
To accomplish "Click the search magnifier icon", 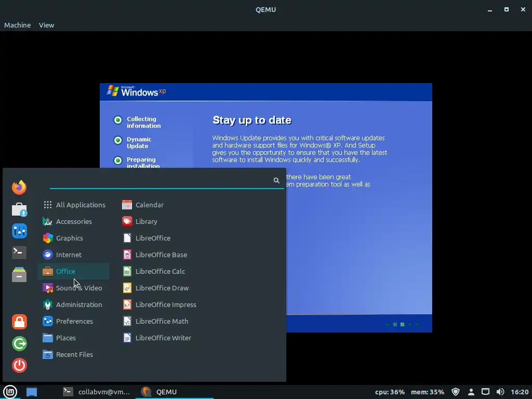I will tap(276, 180).
